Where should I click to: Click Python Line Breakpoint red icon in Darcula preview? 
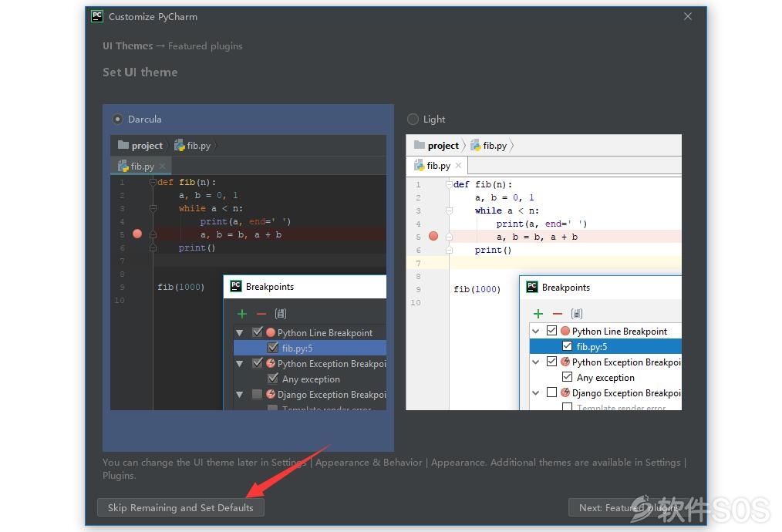coord(271,332)
